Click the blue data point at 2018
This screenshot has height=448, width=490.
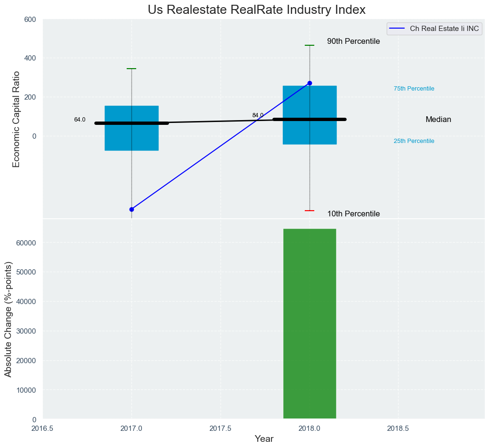(310, 83)
